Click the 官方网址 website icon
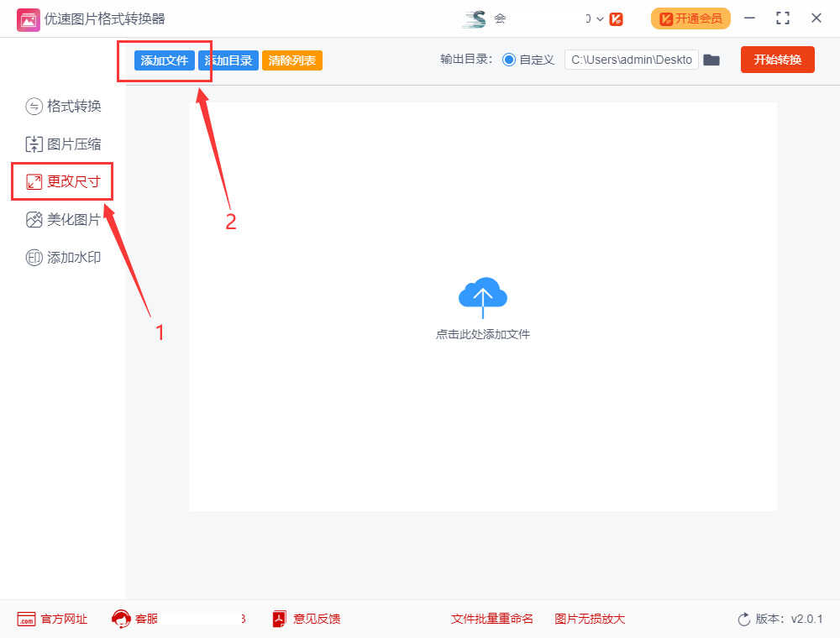Image resolution: width=840 pixels, height=638 pixels. tap(26, 619)
